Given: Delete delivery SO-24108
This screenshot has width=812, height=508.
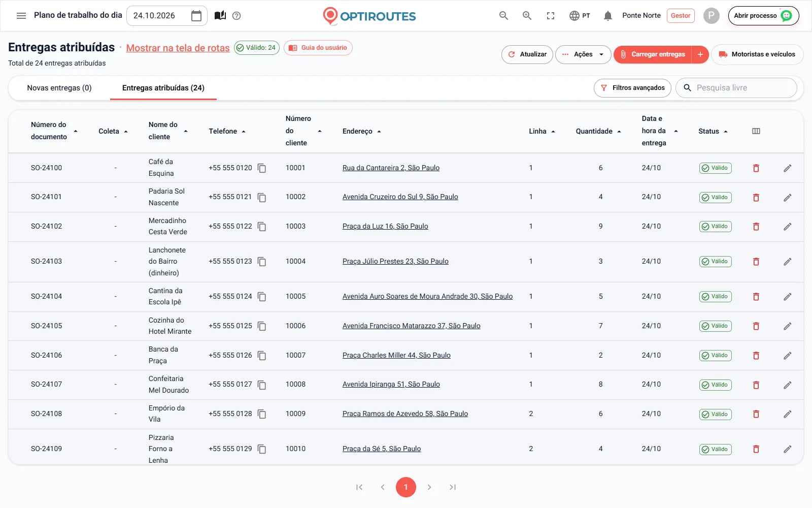Looking at the screenshot, I should pos(756,414).
